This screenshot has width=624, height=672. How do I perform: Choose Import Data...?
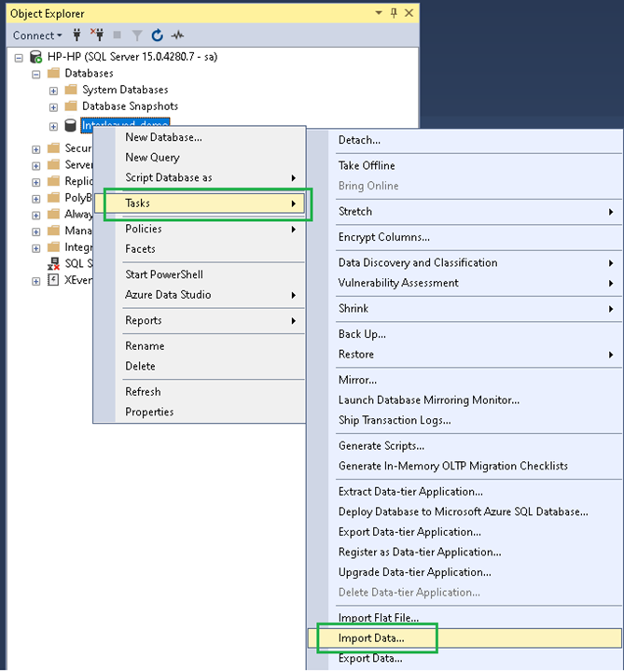[465, 638]
